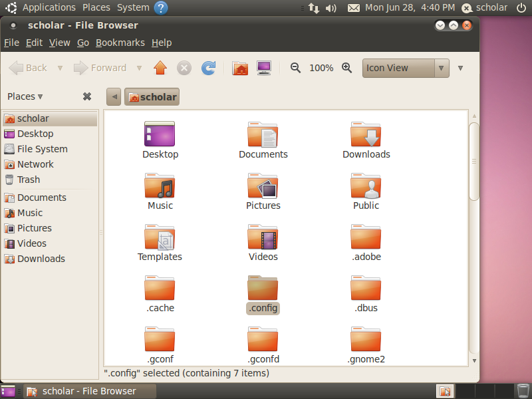Open Music bookmark in sidebar

click(51, 213)
